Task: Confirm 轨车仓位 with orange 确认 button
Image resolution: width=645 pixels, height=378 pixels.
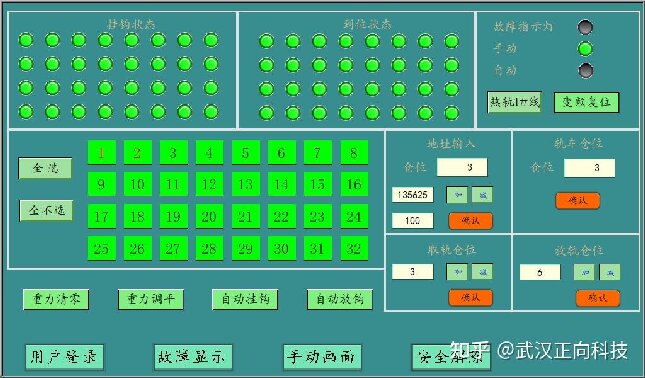Action: coord(578,201)
